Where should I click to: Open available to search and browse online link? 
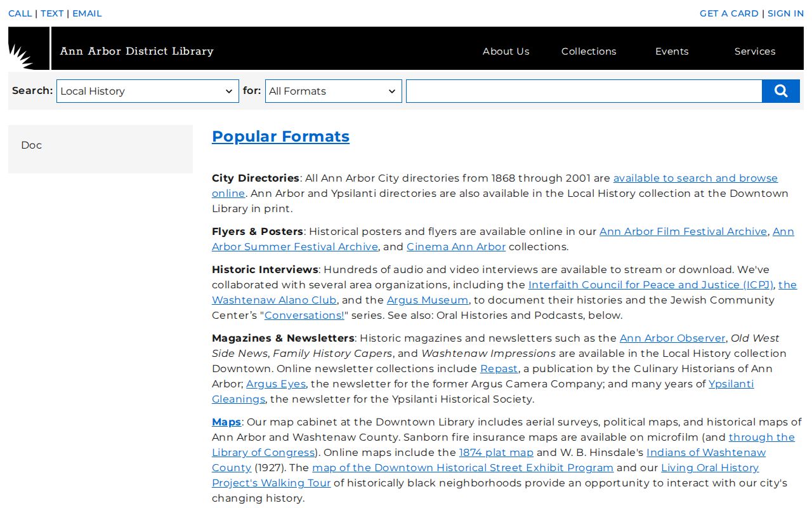(695, 178)
